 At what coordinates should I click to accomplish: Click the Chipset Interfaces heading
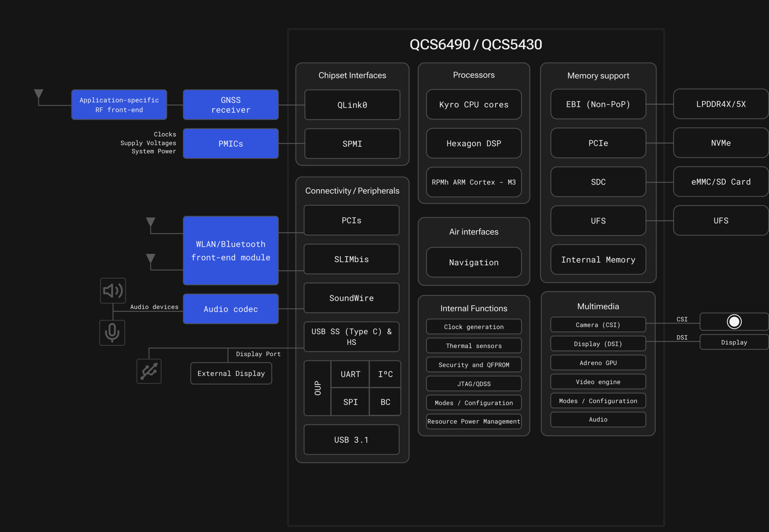pyautogui.click(x=352, y=75)
